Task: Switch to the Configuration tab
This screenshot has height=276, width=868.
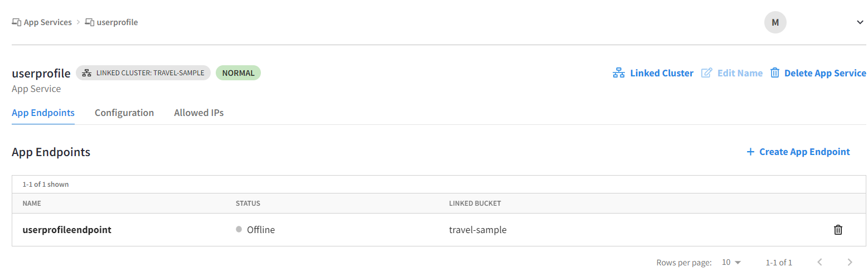Action: point(124,113)
